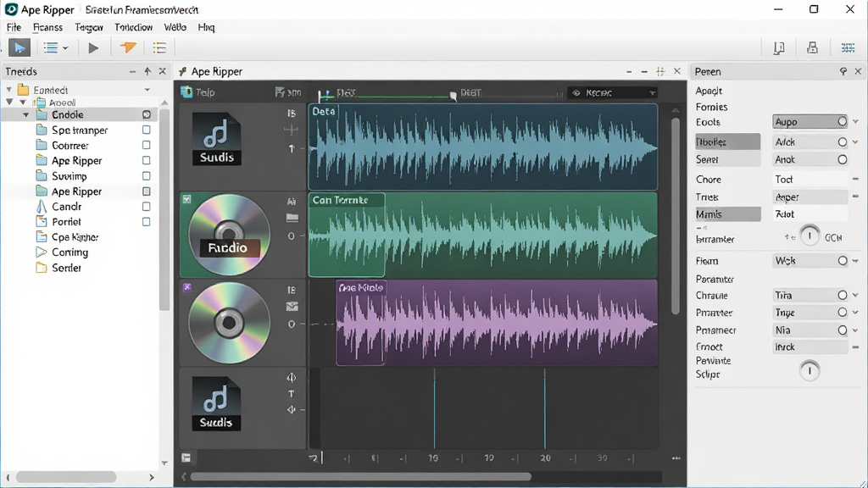The height and width of the screenshot is (488, 868).
Task: Open the Eoots Aupo dropdown arrow
Action: [856, 122]
